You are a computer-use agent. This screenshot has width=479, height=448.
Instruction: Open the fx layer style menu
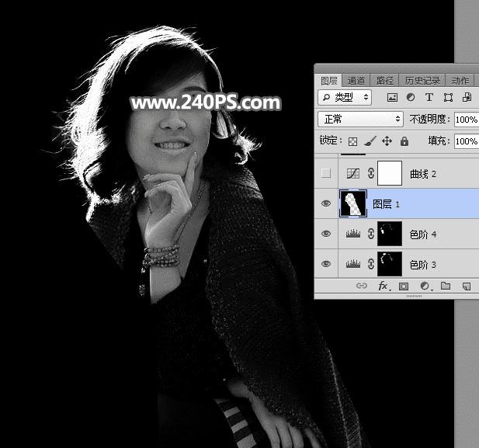(x=384, y=286)
